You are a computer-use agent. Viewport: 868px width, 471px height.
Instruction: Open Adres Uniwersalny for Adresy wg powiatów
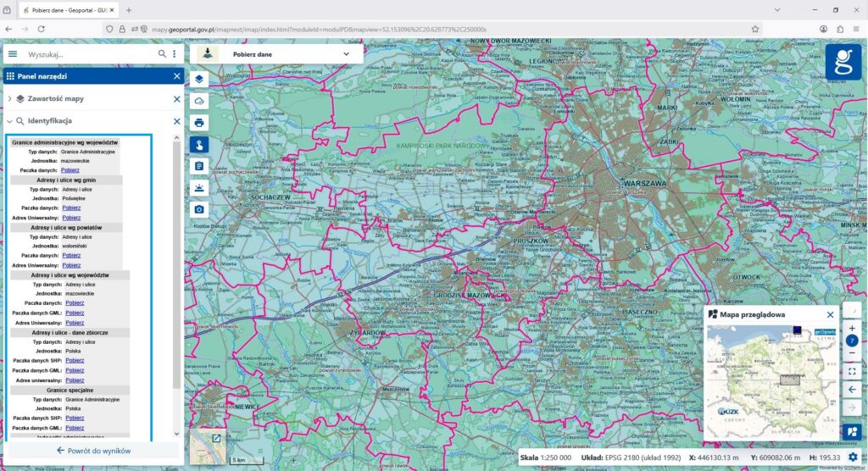pyautogui.click(x=71, y=266)
